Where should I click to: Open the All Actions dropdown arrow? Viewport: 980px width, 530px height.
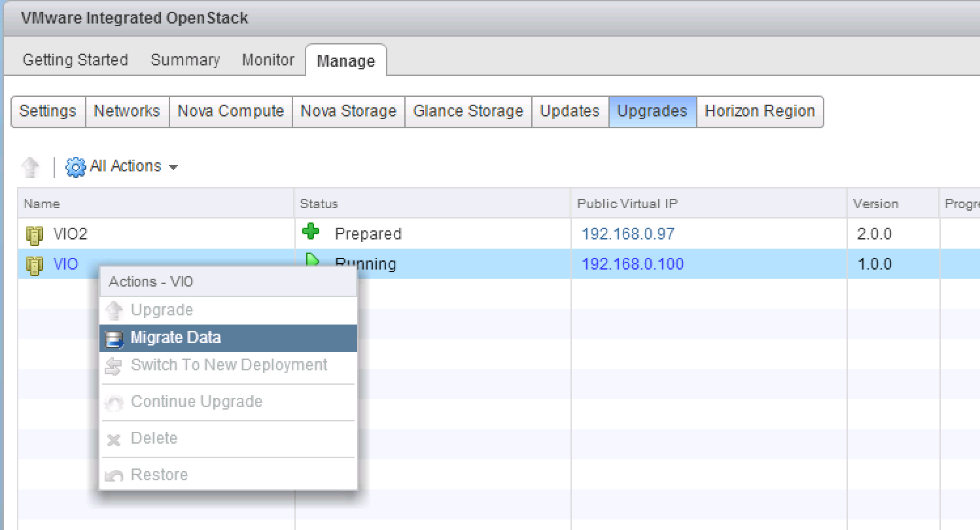click(173, 168)
